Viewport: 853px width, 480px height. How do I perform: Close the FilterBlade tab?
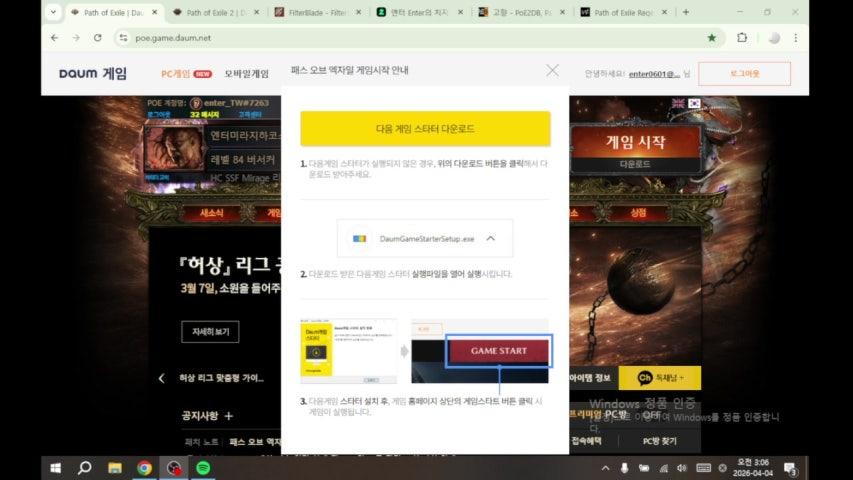pos(358,12)
